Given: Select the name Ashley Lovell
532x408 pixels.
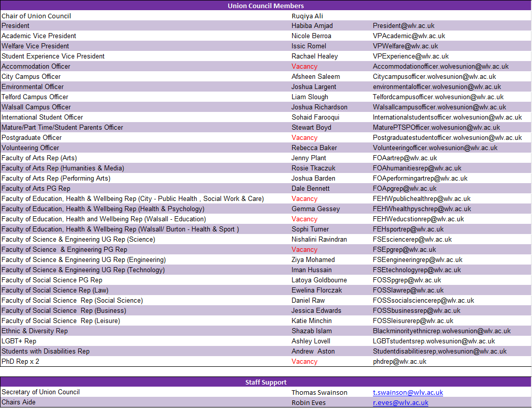Looking at the screenshot, I should [311, 342].
